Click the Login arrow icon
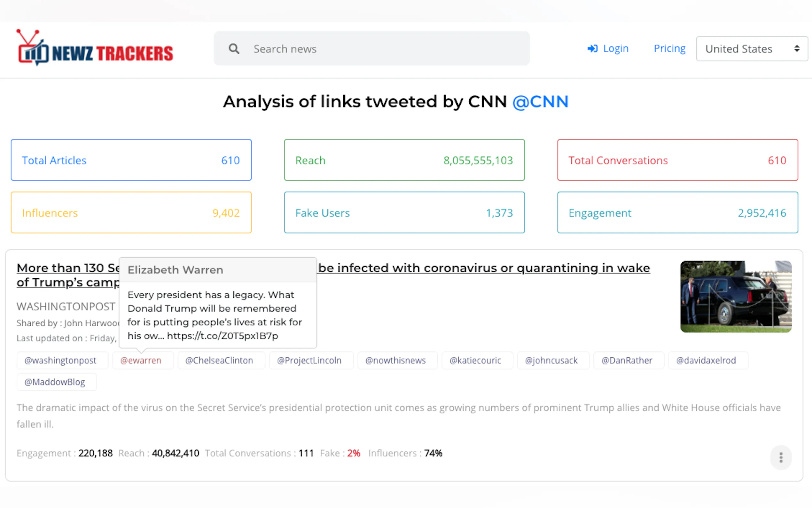The height and width of the screenshot is (508, 812). point(592,49)
